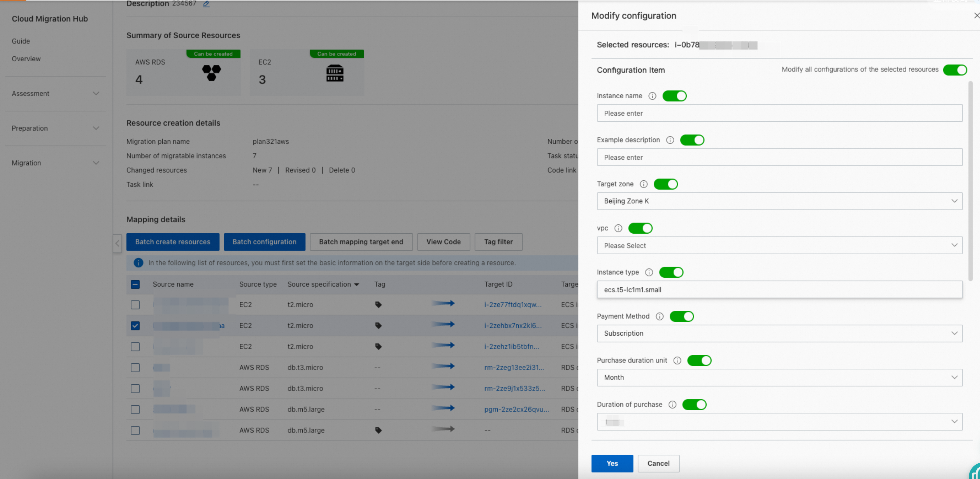
Task: Toggle the Payment Method switch
Action: 682,317
